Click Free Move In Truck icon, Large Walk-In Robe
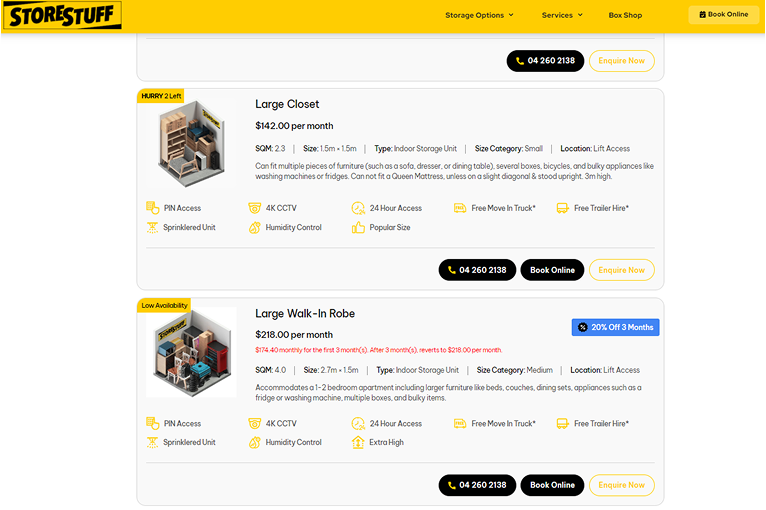 460,423
